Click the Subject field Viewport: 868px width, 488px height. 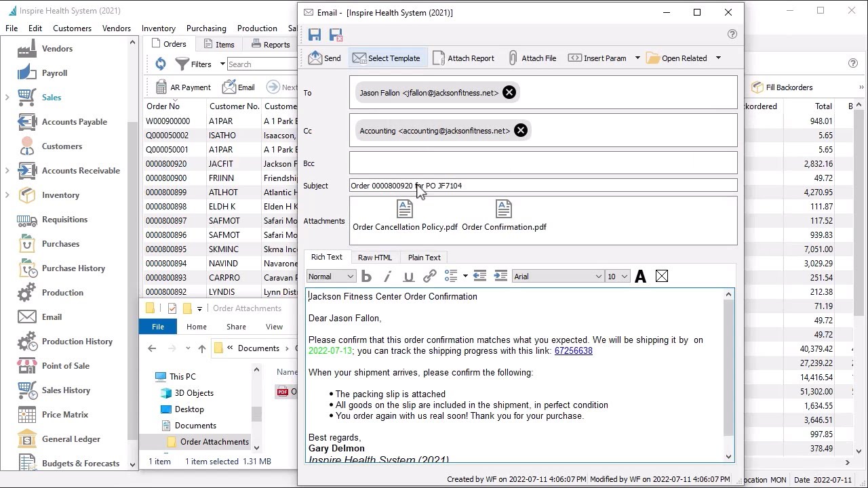click(x=543, y=186)
